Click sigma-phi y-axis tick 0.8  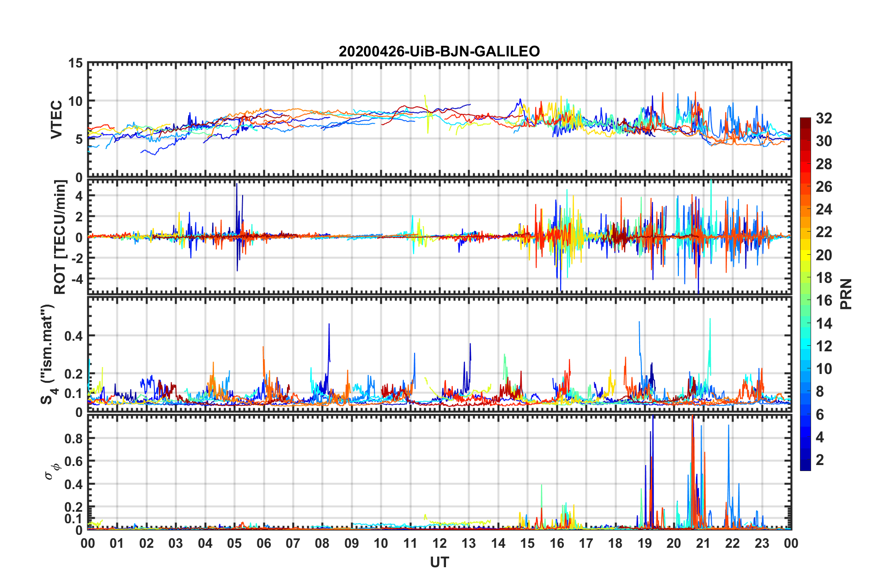(73, 438)
